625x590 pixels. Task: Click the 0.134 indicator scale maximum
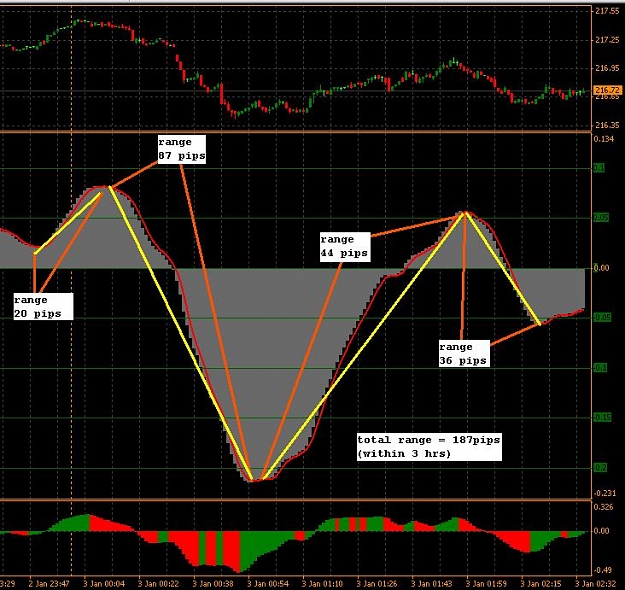point(604,139)
